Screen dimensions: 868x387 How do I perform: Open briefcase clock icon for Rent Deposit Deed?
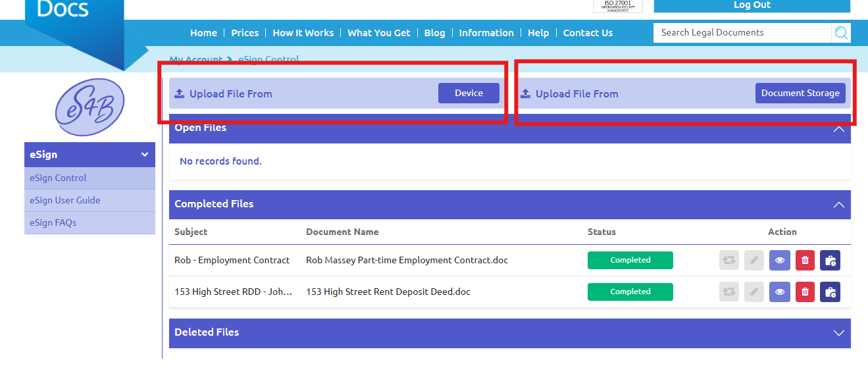[x=830, y=292]
